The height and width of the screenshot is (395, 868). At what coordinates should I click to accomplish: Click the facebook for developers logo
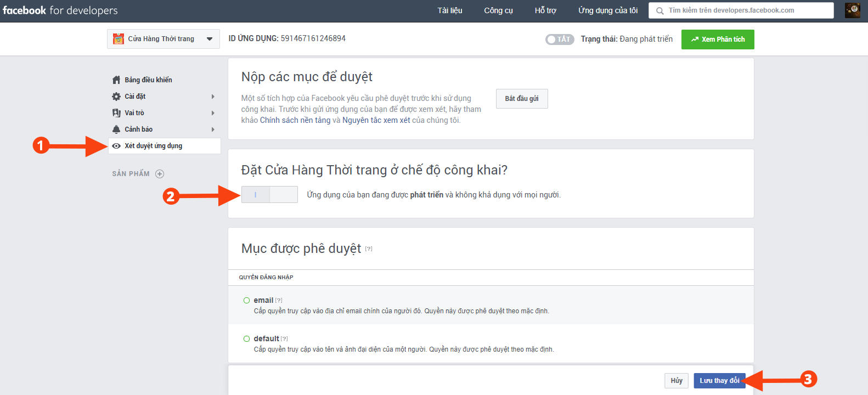(x=60, y=10)
